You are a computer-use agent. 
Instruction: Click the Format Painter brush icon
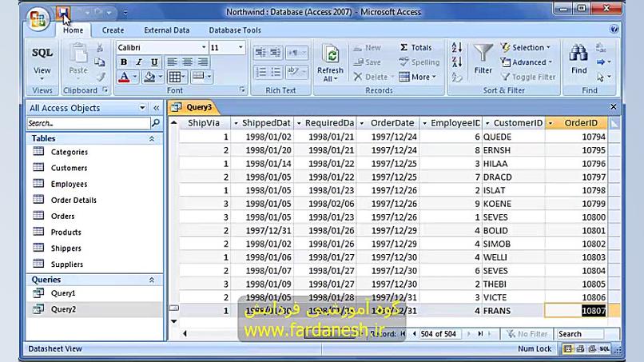pos(100,77)
